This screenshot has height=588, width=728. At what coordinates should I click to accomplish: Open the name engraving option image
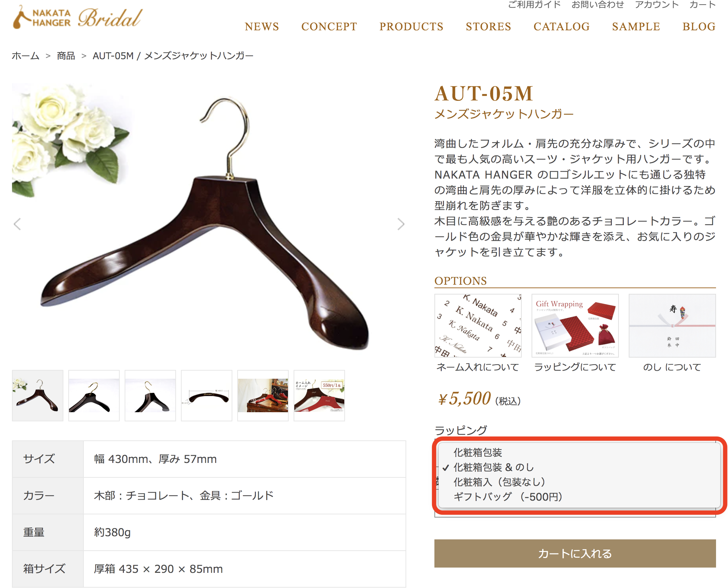[x=478, y=326]
